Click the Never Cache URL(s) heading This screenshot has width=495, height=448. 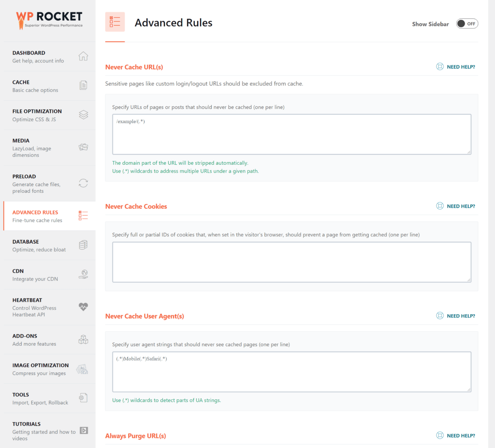click(134, 67)
